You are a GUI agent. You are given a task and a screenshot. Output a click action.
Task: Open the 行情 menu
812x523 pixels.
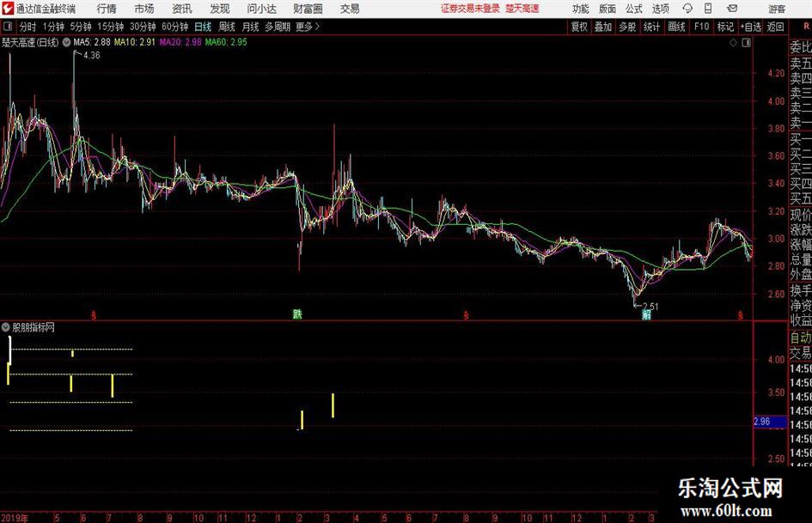click(107, 9)
